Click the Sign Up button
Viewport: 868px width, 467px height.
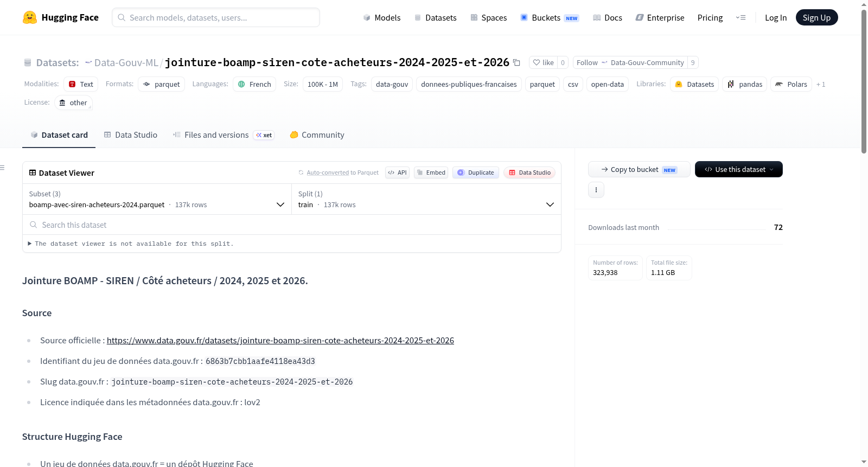point(816,17)
